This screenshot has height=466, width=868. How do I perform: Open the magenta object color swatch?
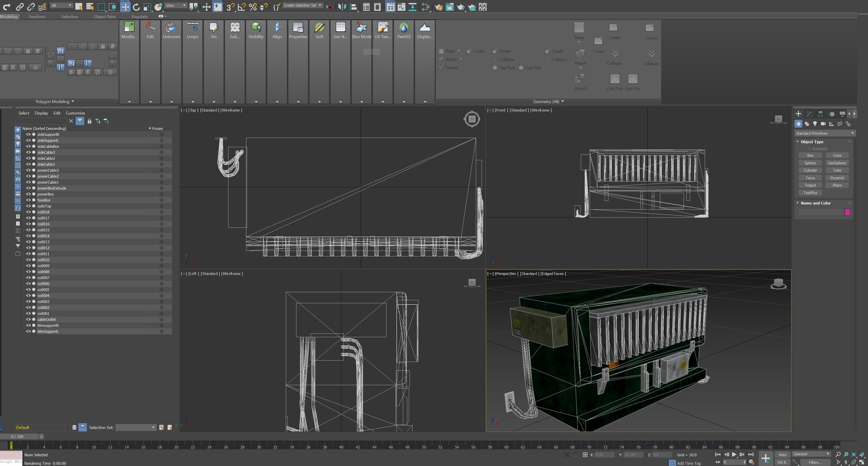coord(847,212)
